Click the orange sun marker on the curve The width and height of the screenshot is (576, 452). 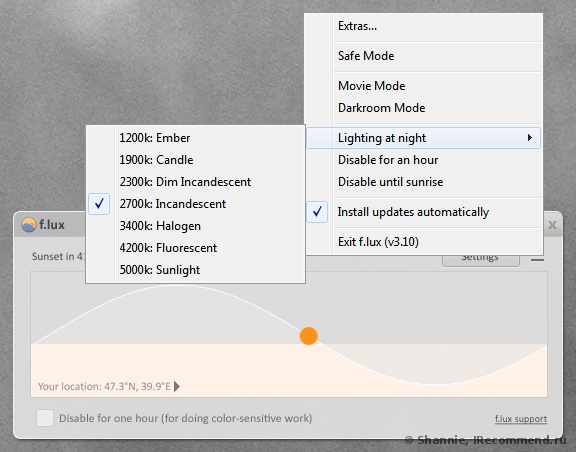[x=309, y=336]
